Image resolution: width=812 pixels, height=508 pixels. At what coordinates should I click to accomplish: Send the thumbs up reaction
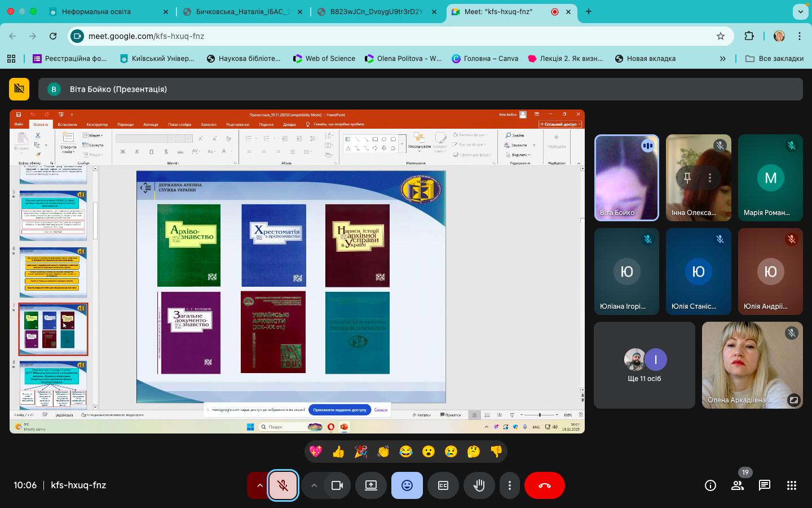coord(338,452)
